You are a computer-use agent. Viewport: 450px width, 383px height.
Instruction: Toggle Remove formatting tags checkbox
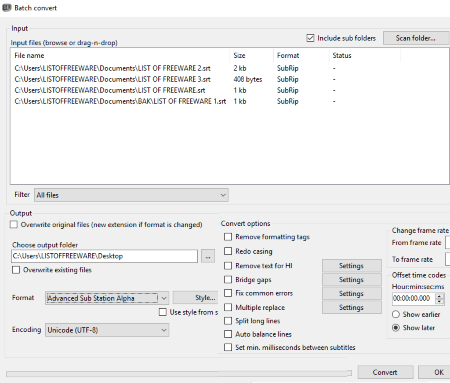(x=228, y=237)
